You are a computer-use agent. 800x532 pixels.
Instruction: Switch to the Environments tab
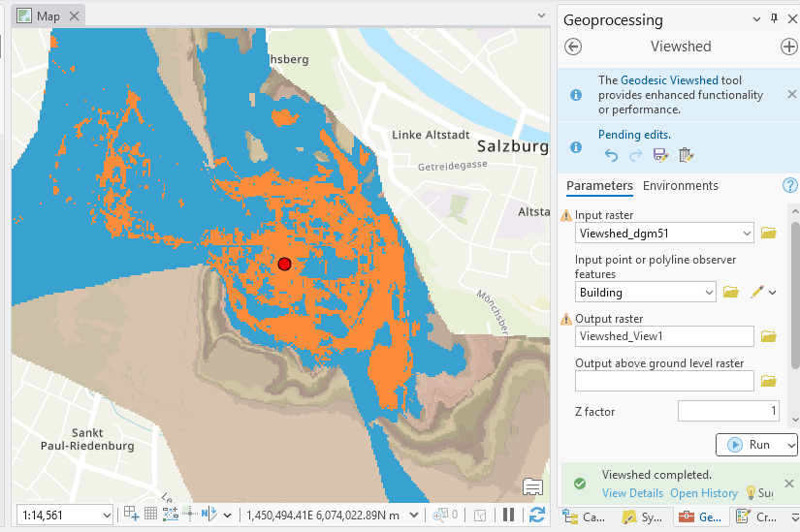point(680,185)
